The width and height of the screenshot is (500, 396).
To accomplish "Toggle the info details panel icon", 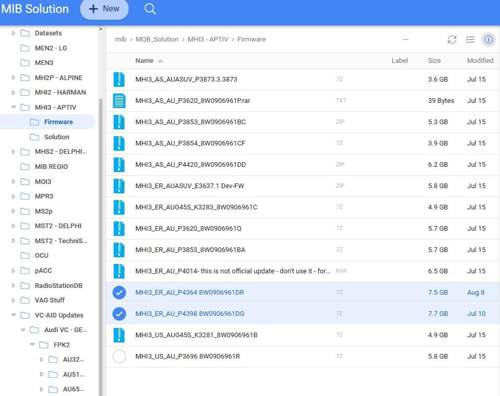I will pos(488,40).
